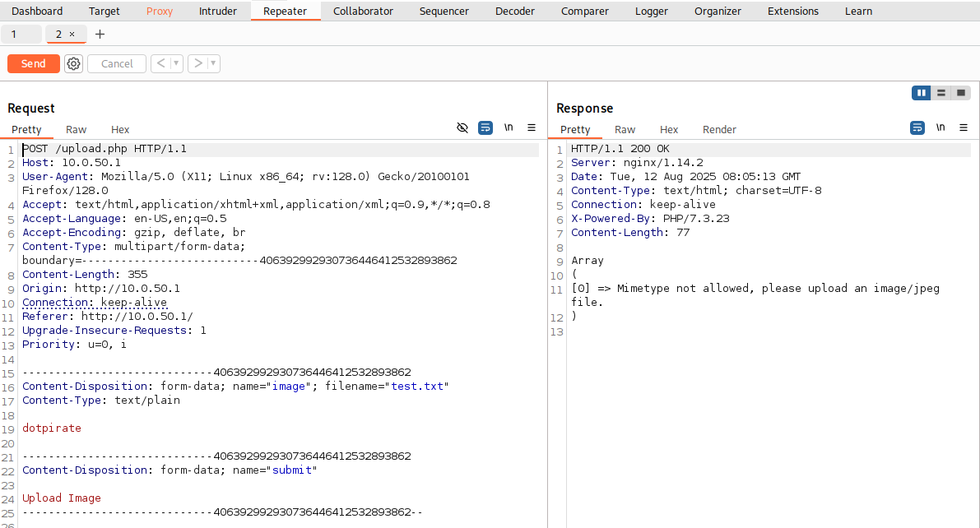Toggle show non-printable characters in Request
The image size is (980, 528).
tap(509, 128)
